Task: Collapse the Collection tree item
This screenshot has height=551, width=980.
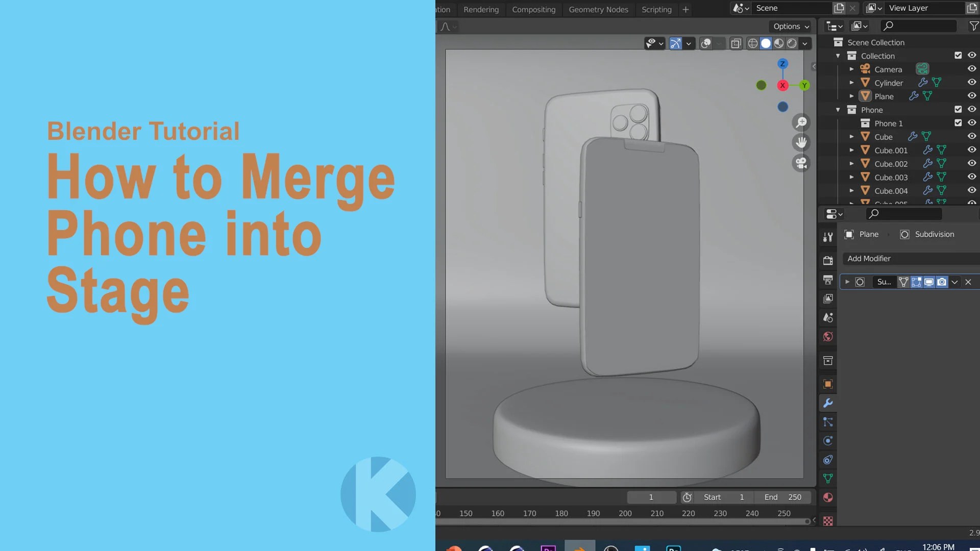Action: pyautogui.click(x=838, y=56)
